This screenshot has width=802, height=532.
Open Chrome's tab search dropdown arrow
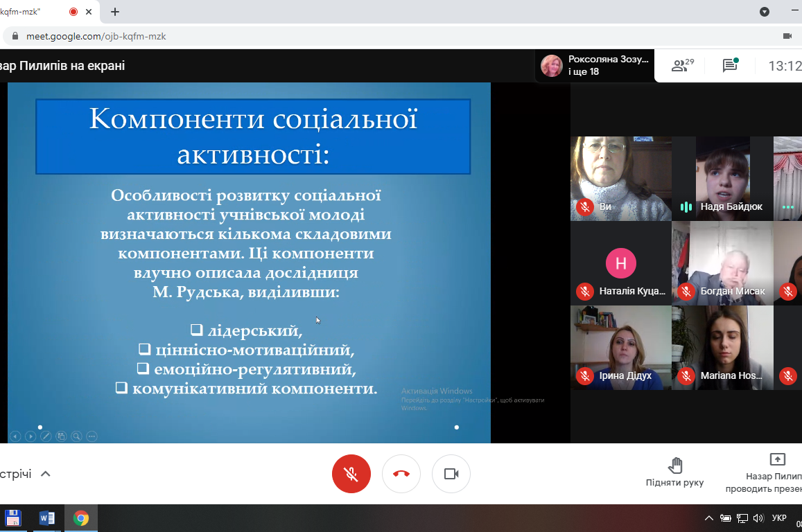765,12
